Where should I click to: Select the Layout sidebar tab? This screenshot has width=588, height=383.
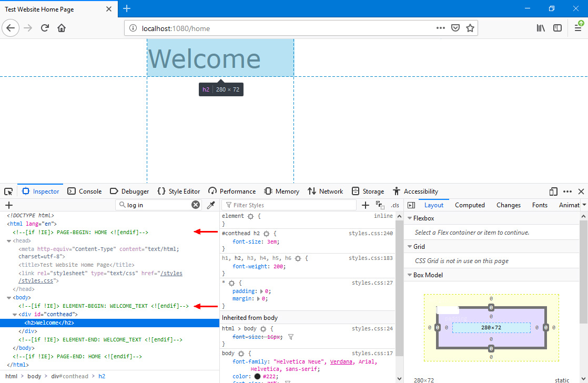coord(434,205)
